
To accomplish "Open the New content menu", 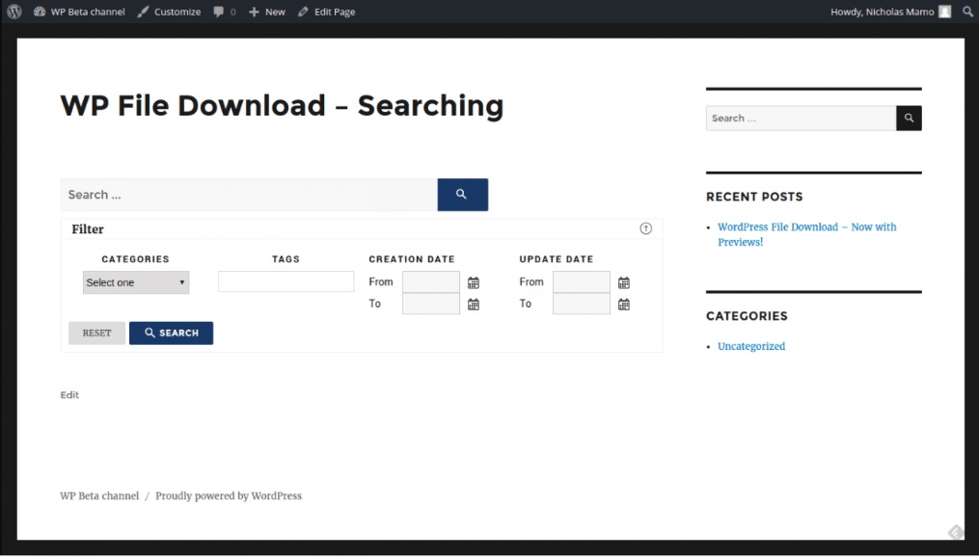I will (x=267, y=12).
